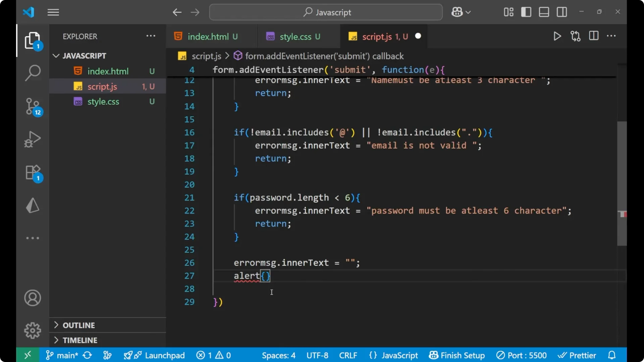Screen dimensions: 644x362
Task: Open the Port 5500 status item
Action: pyautogui.click(x=521, y=355)
